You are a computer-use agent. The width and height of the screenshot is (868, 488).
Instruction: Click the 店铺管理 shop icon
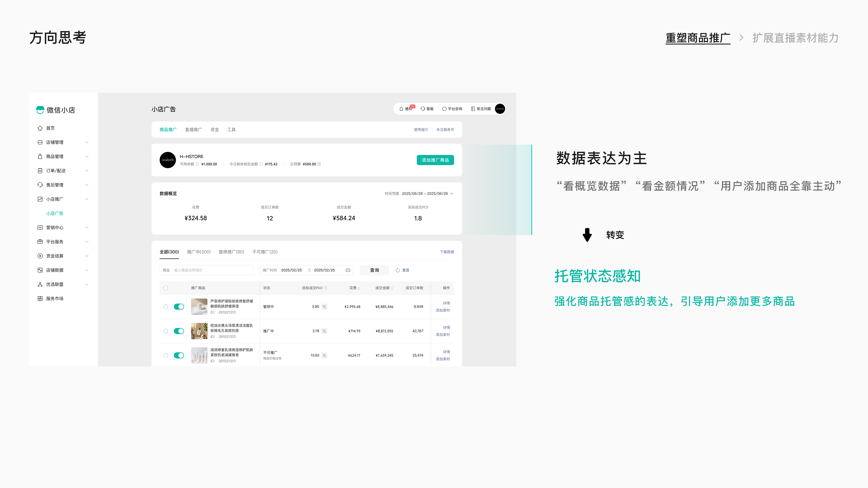[x=40, y=142]
